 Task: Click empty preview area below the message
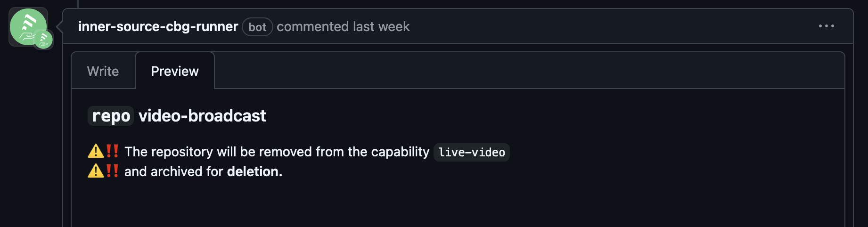pyautogui.click(x=457, y=205)
